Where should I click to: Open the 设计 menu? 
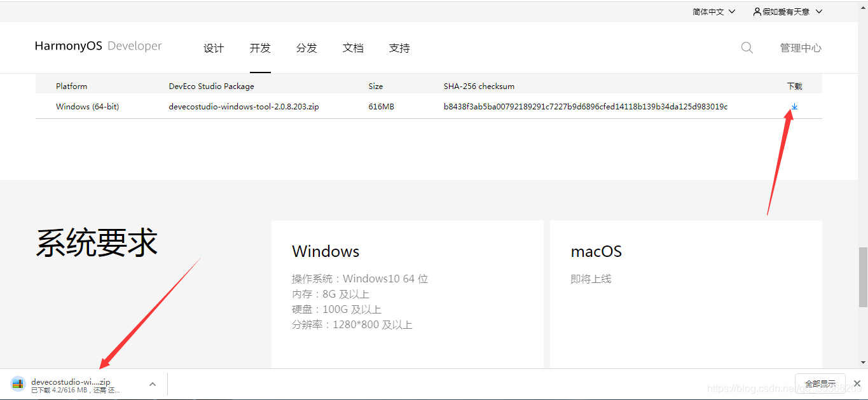click(214, 48)
